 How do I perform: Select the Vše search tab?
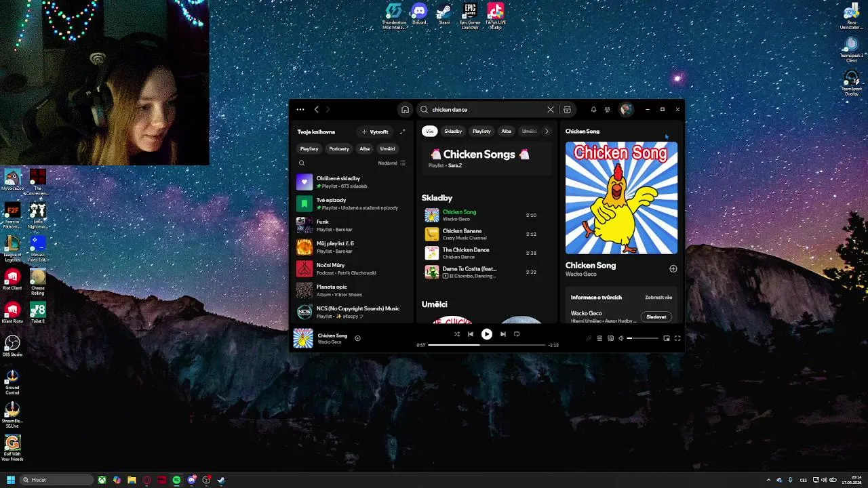pyautogui.click(x=429, y=131)
